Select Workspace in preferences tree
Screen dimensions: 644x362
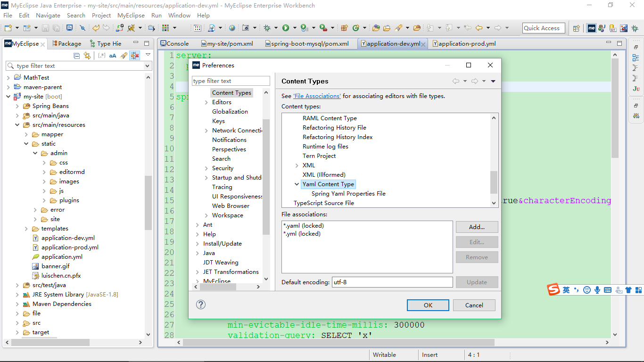click(228, 215)
